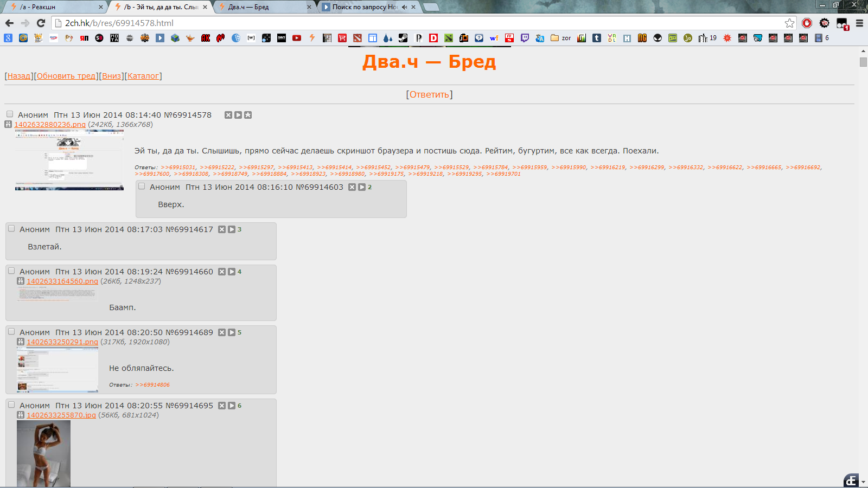Tick the checkbox for post №69914603
The height and width of the screenshot is (488, 868).
[142, 186]
